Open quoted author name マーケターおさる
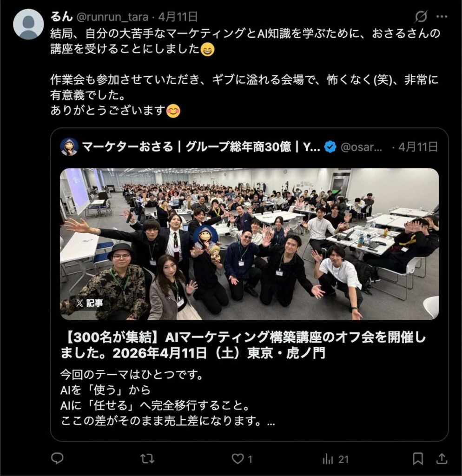462x476 pixels. click(127, 147)
